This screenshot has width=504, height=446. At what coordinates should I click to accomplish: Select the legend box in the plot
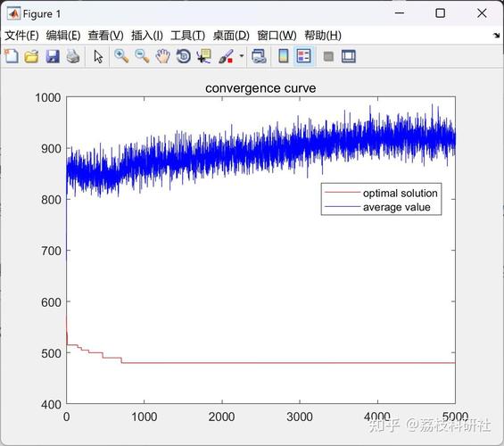[x=381, y=199]
